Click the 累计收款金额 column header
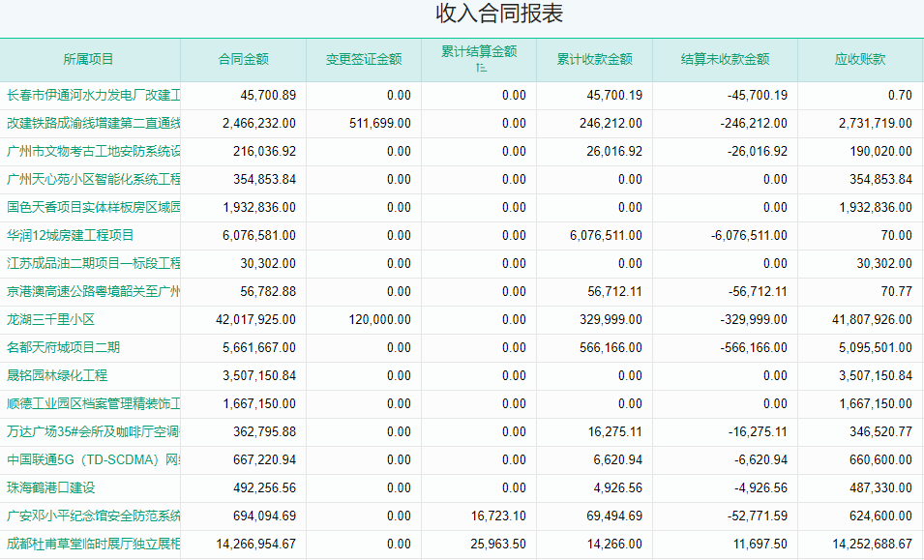 coord(594,59)
